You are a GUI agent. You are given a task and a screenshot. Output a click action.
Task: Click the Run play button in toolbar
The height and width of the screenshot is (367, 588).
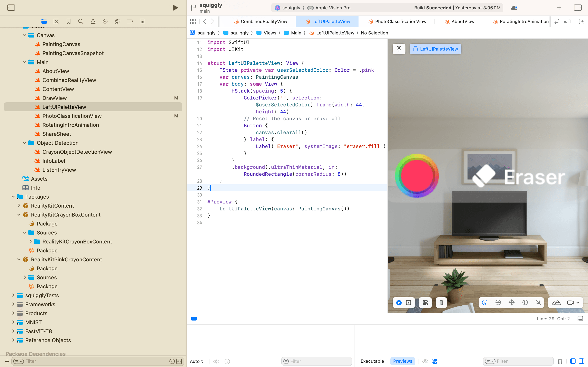(175, 8)
